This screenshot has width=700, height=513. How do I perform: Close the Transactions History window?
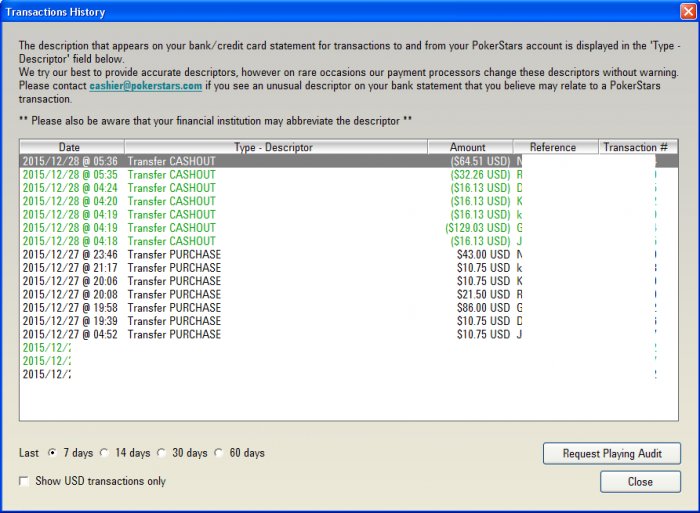[x=688, y=11]
